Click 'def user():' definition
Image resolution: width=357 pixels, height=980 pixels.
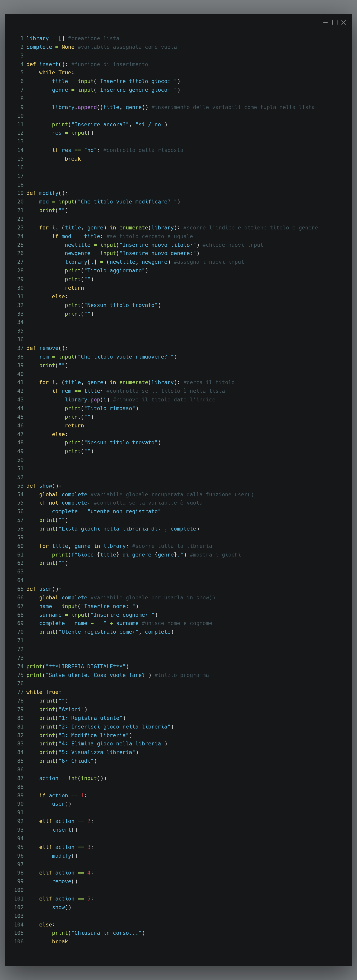click(44, 589)
